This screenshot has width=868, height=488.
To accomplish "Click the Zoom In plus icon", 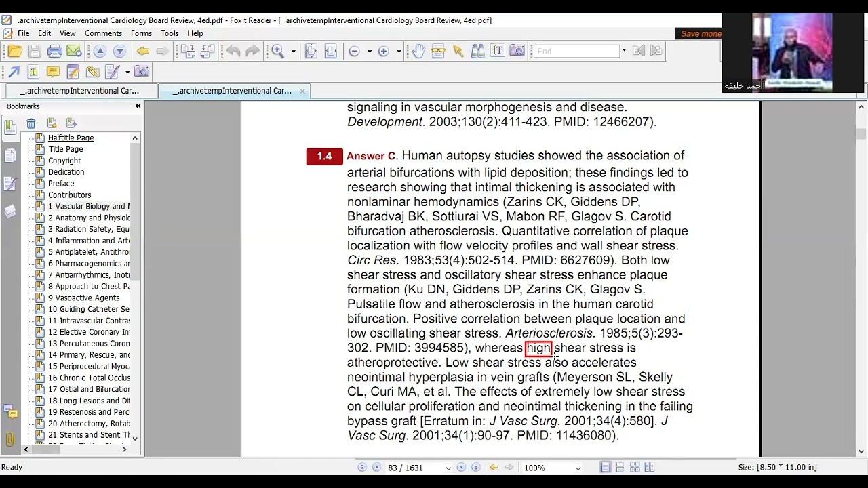I will coord(383,52).
